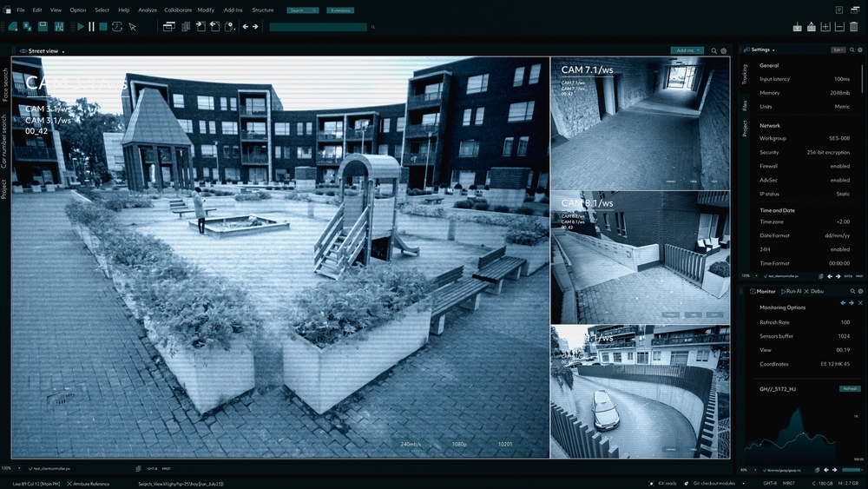Open the Face search side tab

point(5,85)
